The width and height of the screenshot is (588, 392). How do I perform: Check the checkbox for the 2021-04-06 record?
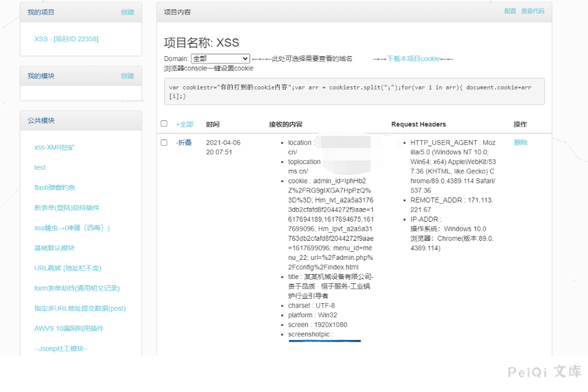click(x=164, y=143)
